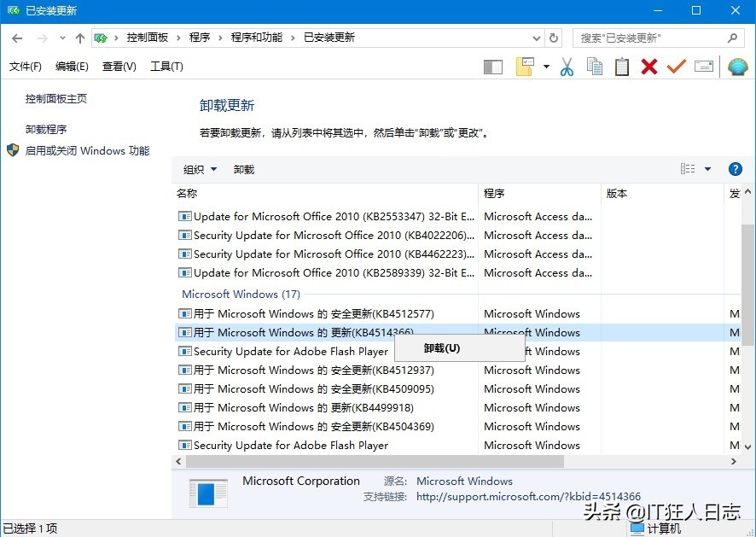Open 启用或关闭 Windows 功能
Screen dimensions: 756x537
[87, 150]
